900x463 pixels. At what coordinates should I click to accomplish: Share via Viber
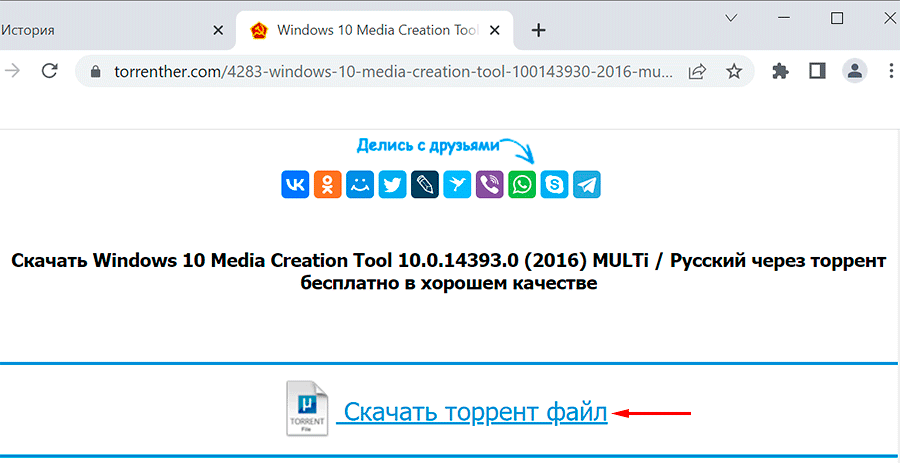[x=490, y=185]
